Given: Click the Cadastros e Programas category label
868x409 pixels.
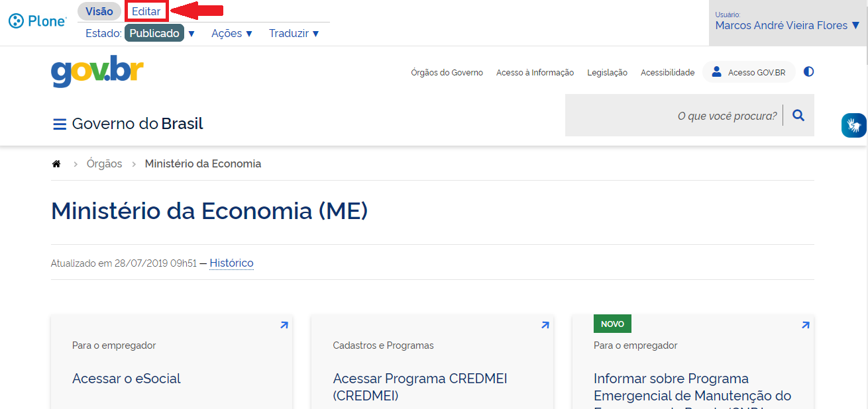Looking at the screenshot, I should [x=384, y=345].
